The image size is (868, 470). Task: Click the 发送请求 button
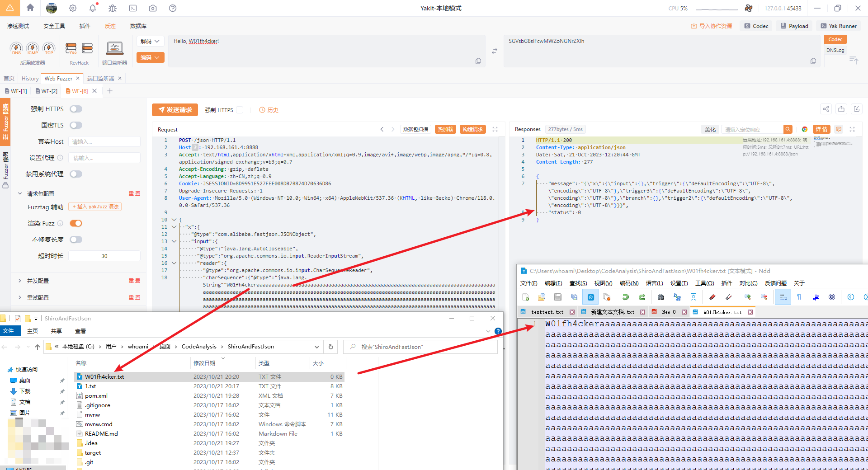(x=175, y=110)
